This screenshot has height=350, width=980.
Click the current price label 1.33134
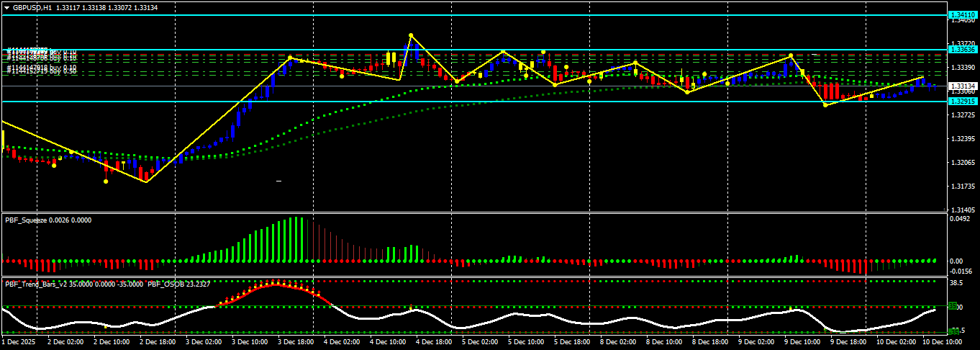click(x=963, y=86)
